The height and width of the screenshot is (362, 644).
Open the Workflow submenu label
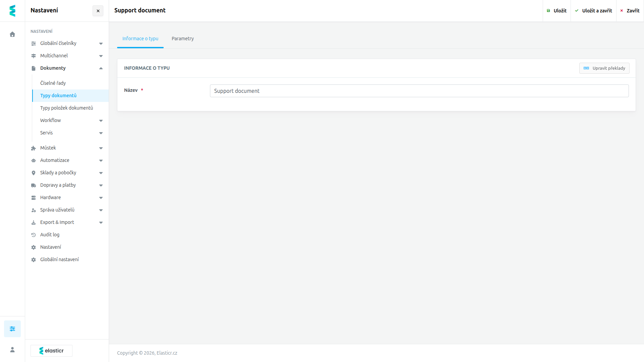tap(50, 120)
